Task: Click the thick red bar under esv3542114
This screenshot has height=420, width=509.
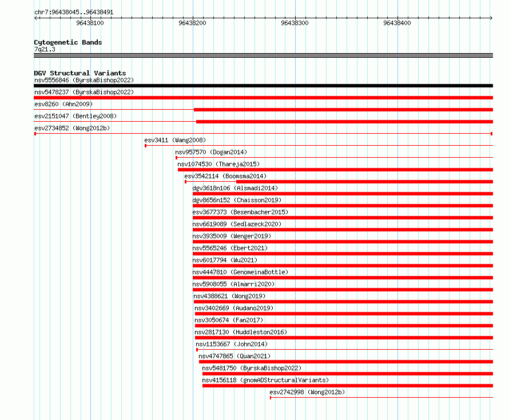Action: [364, 182]
